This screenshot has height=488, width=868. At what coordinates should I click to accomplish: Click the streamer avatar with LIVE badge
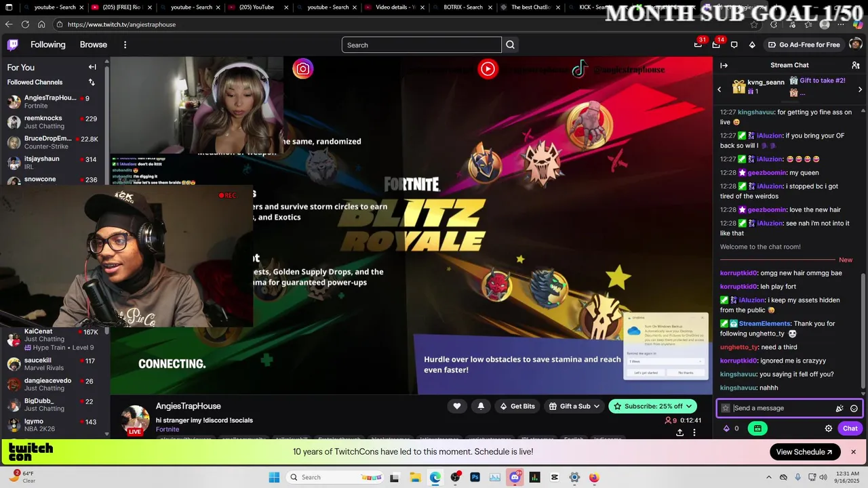(135, 420)
